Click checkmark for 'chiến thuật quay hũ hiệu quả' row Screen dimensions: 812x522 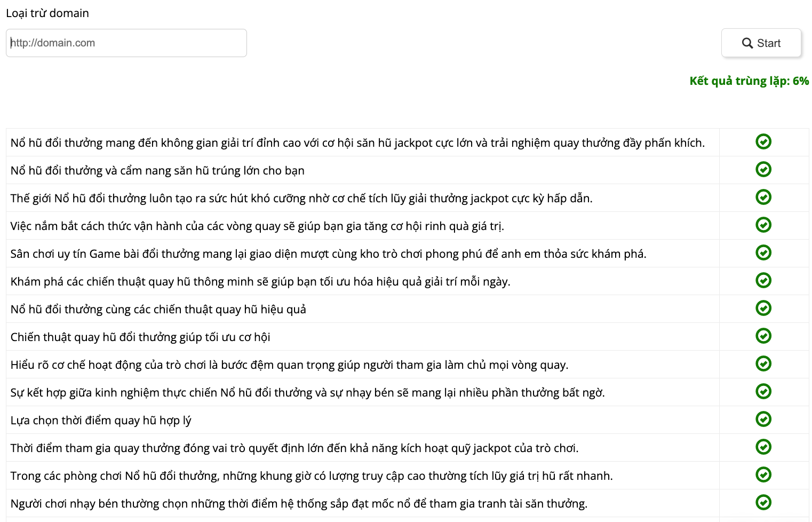pyautogui.click(x=763, y=308)
